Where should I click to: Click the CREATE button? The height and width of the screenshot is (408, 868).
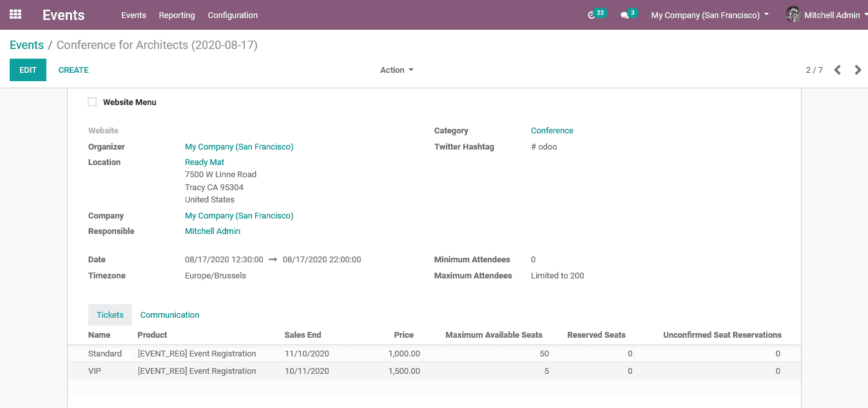(x=73, y=70)
